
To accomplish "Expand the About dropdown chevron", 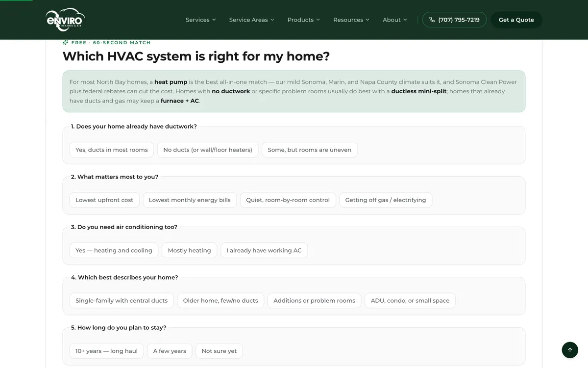I will coord(405,20).
